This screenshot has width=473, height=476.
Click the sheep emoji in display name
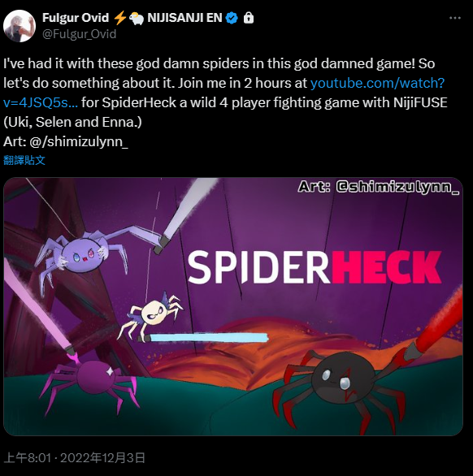[137, 18]
